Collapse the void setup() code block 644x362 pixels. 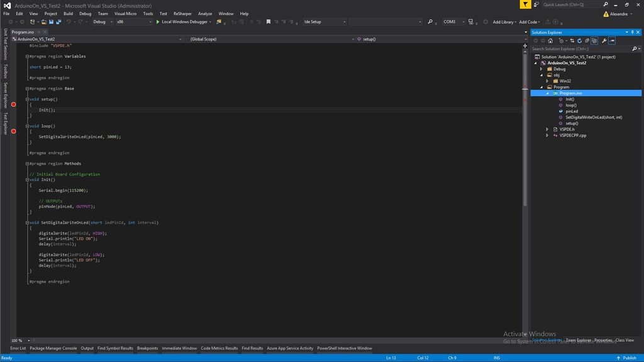[x=27, y=99]
